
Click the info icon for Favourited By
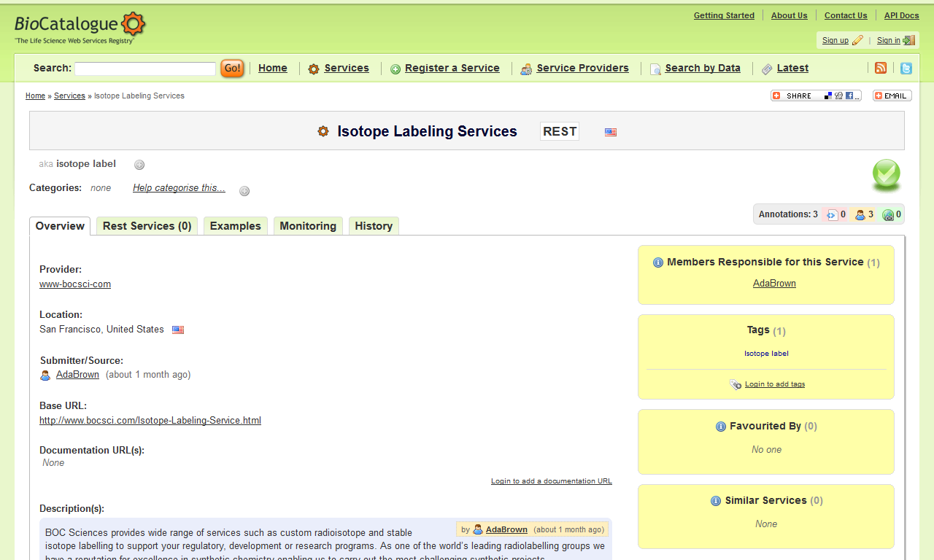coord(721,427)
